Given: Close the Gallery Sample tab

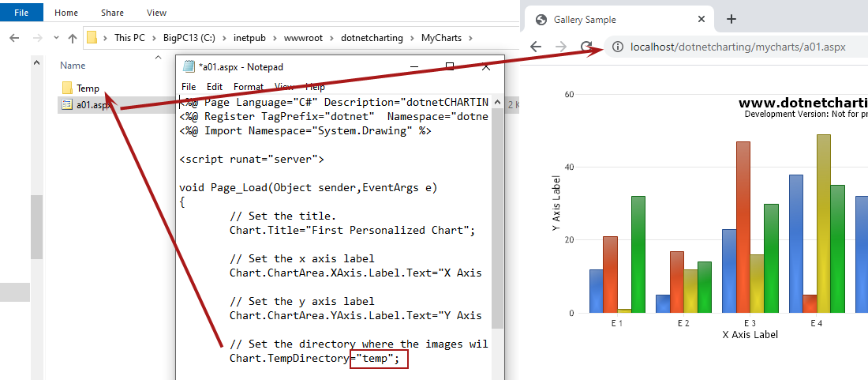Looking at the screenshot, I should click(x=701, y=19).
